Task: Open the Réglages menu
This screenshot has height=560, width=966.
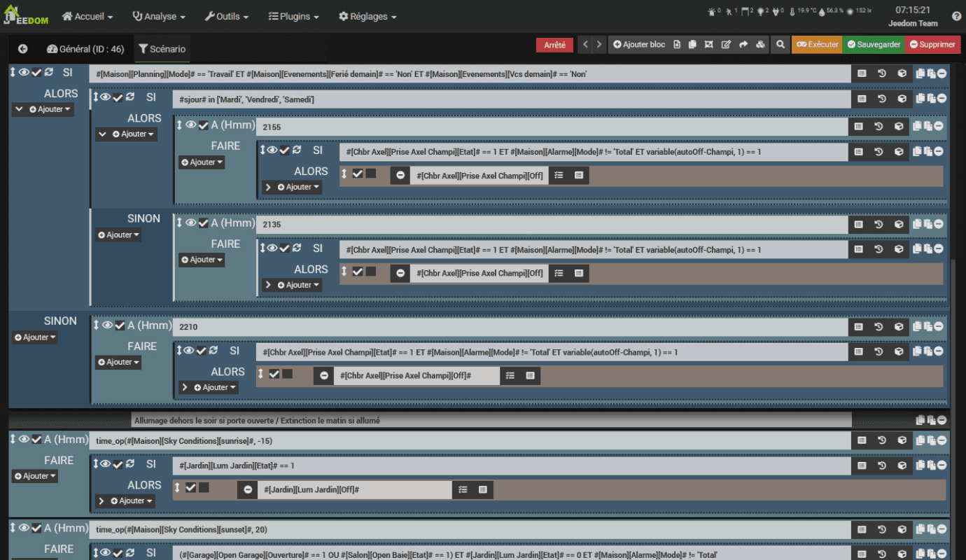Action: click(x=367, y=16)
